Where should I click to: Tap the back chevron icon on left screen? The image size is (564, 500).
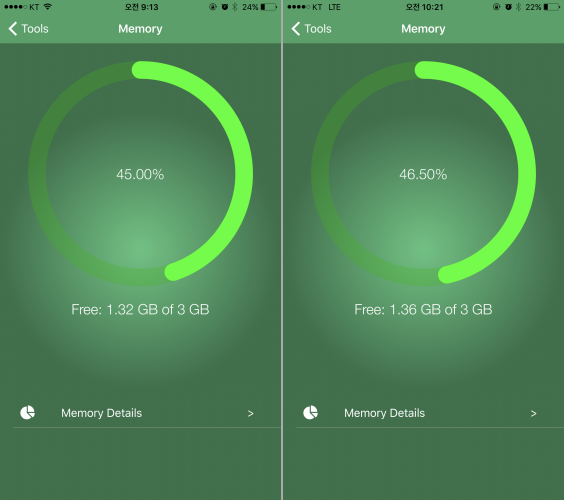13,29
